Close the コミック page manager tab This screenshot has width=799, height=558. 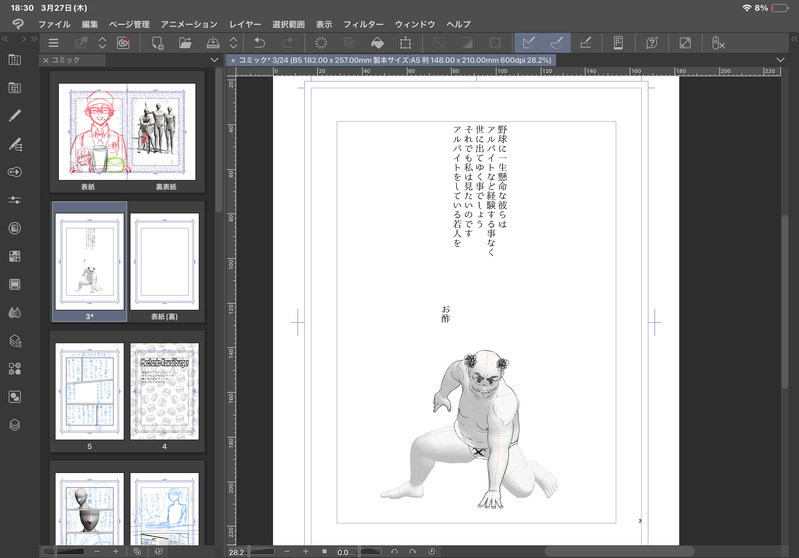tap(45, 61)
